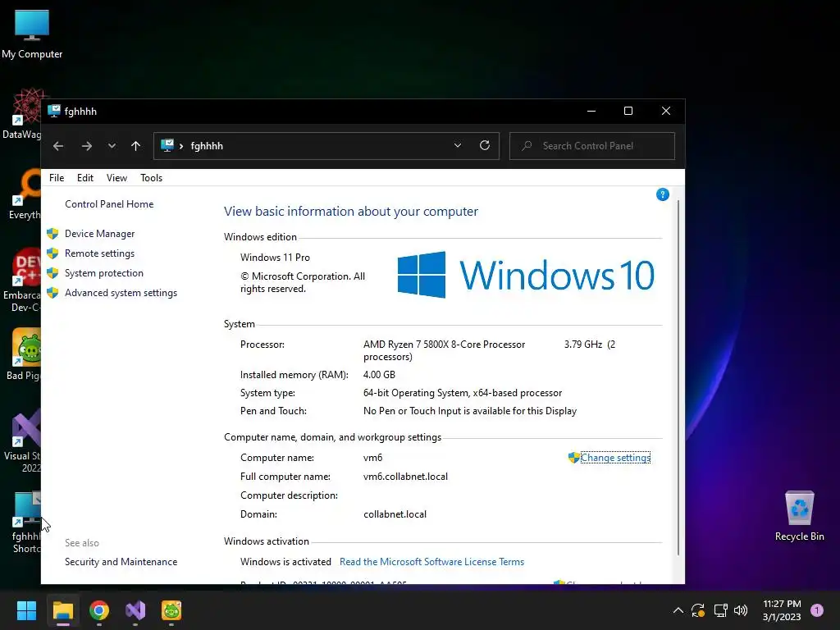Image resolution: width=840 pixels, height=630 pixels.
Task: Open Google Chrome from the taskbar
Action: (99, 610)
